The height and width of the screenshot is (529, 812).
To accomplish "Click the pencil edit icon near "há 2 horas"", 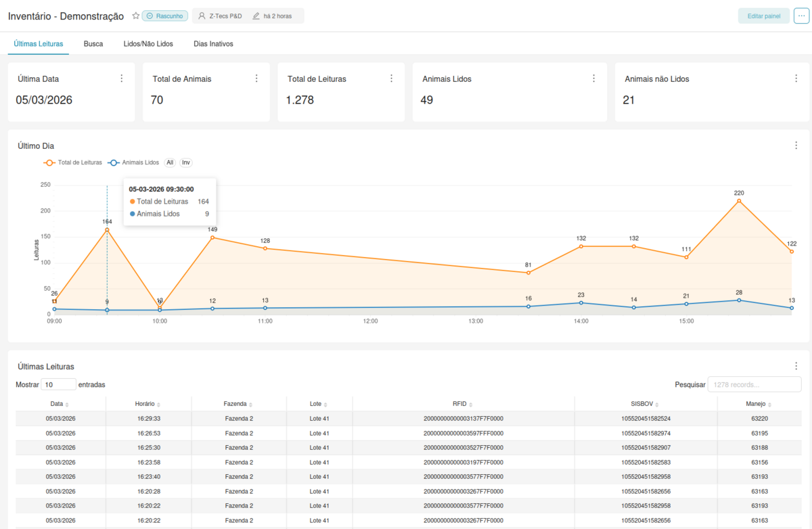I will 256,16.
